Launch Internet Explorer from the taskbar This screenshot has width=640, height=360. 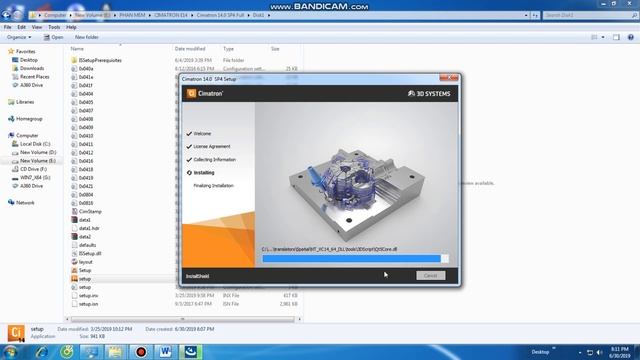click(42, 352)
